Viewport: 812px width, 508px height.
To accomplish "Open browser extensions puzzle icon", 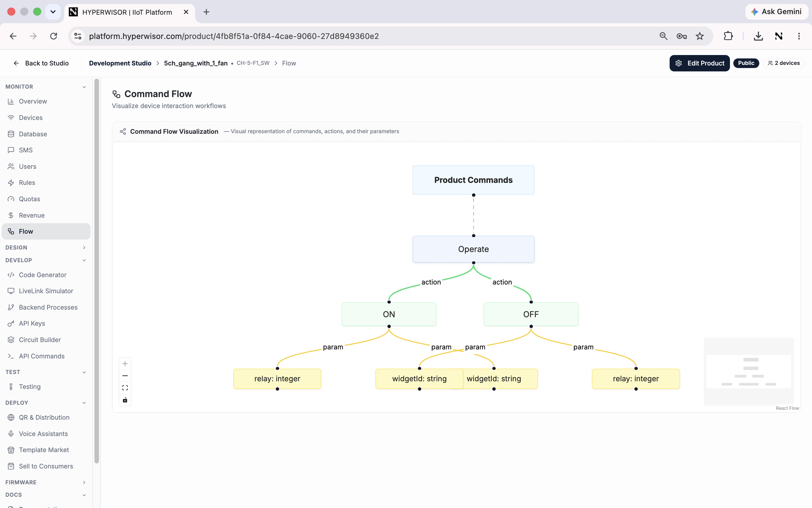I will click(x=728, y=36).
